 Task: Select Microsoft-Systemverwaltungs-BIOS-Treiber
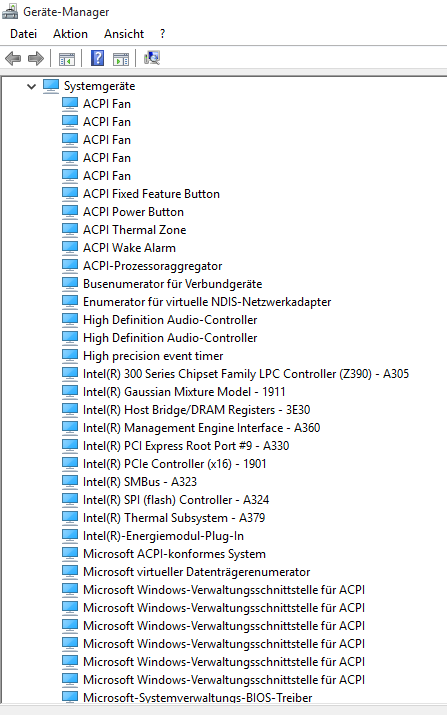198,698
